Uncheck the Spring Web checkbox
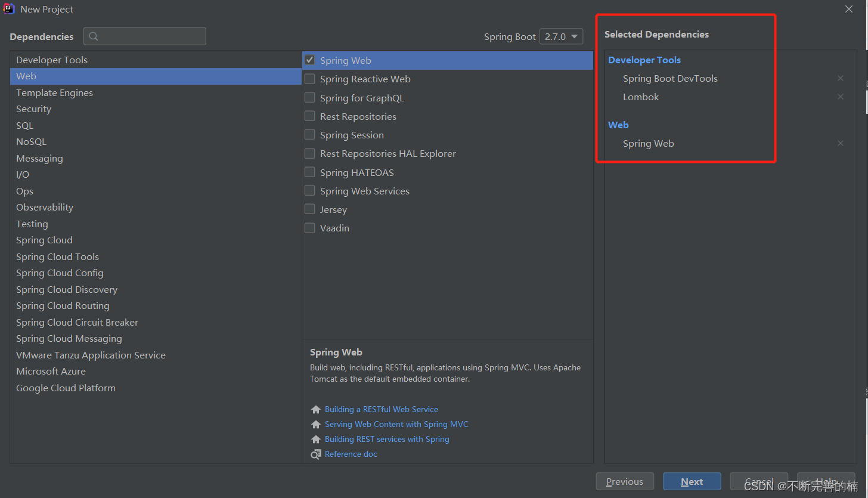 pos(310,60)
